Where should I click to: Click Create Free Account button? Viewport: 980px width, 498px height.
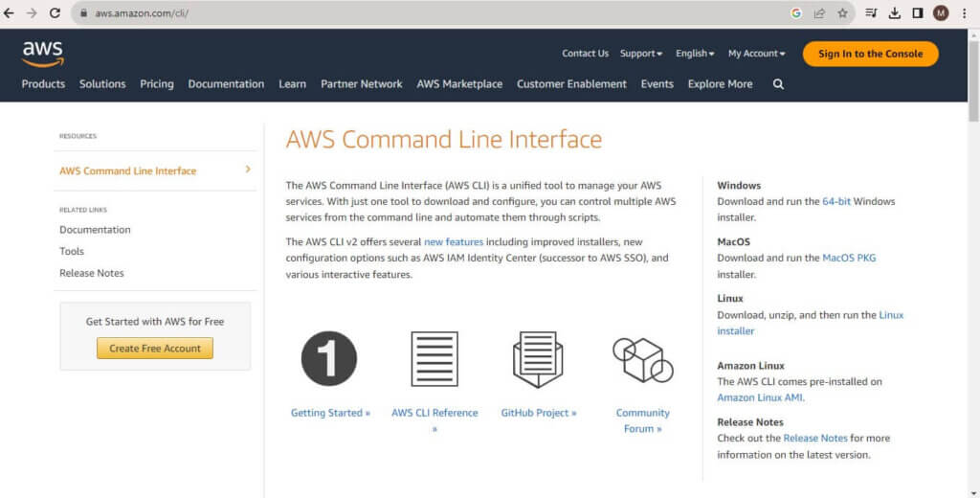click(155, 349)
